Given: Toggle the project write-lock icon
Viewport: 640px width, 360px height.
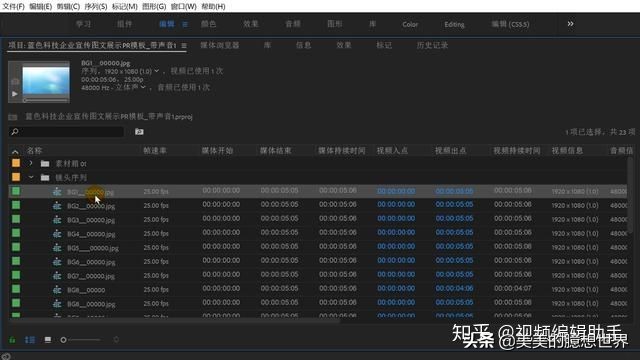Looking at the screenshot, I should pos(12,340).
